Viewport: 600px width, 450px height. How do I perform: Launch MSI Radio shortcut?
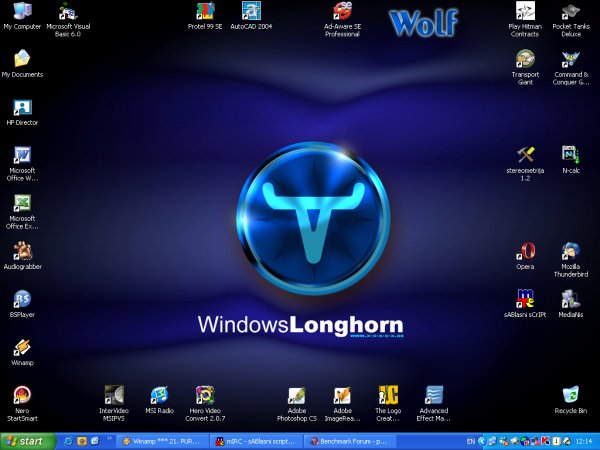(x=160, y=400)
